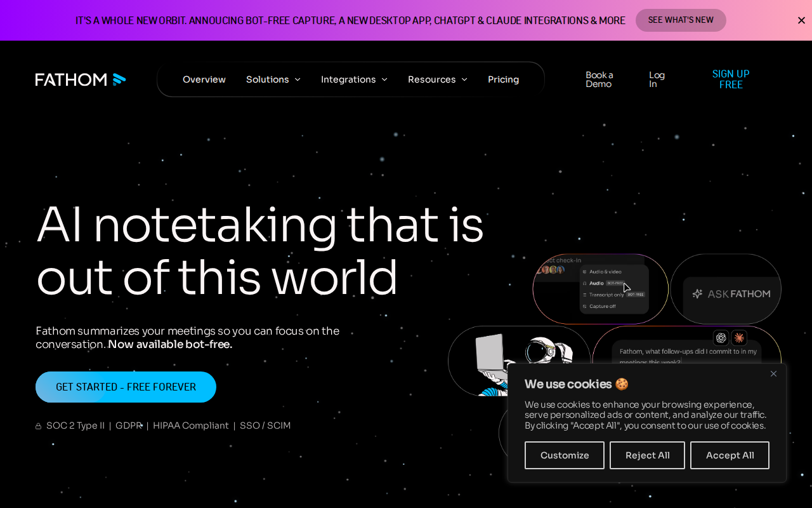Expand the Resources menu
The width and height of the screenshot is (812, 508).
(x=438, y=79)
